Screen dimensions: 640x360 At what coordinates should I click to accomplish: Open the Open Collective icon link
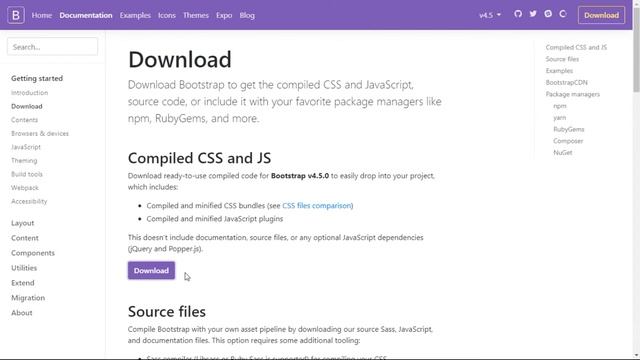point(563,14)
